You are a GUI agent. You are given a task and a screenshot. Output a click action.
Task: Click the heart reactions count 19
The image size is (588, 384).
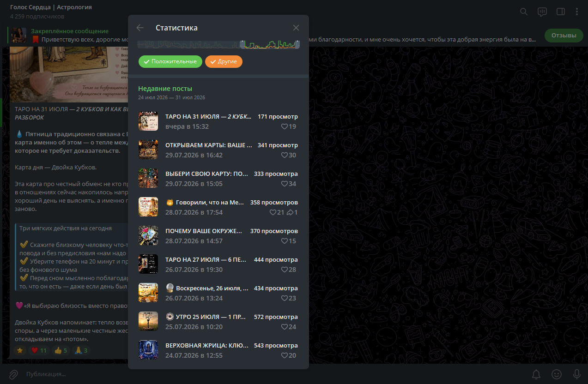[289, 126]
